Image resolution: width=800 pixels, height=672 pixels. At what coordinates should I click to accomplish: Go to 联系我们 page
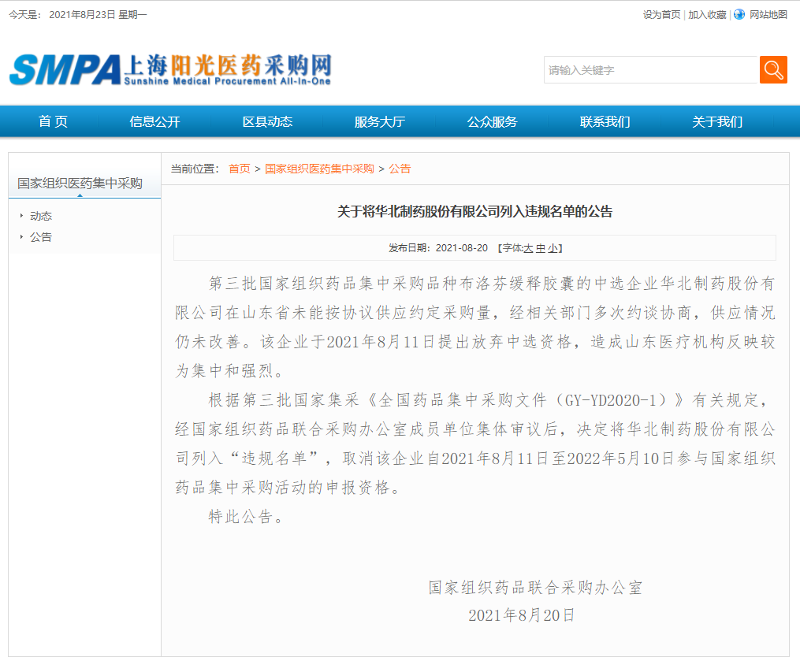[x=605, y=121]
